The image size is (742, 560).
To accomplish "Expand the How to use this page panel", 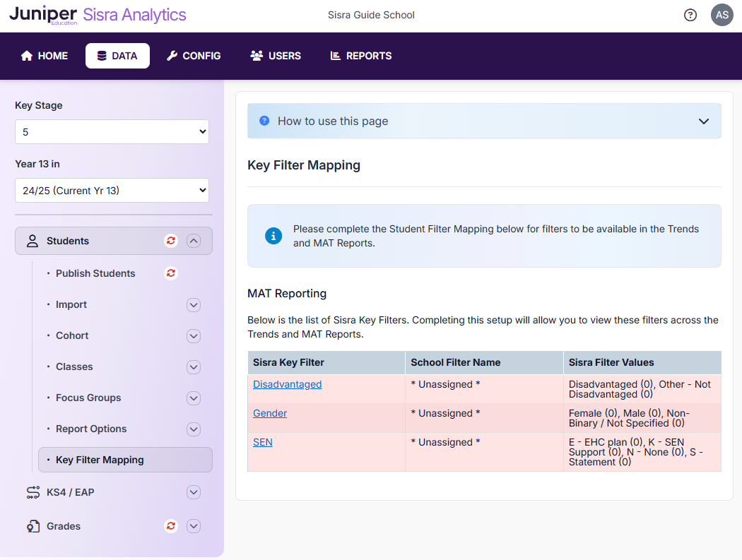I will click(484, 121).
